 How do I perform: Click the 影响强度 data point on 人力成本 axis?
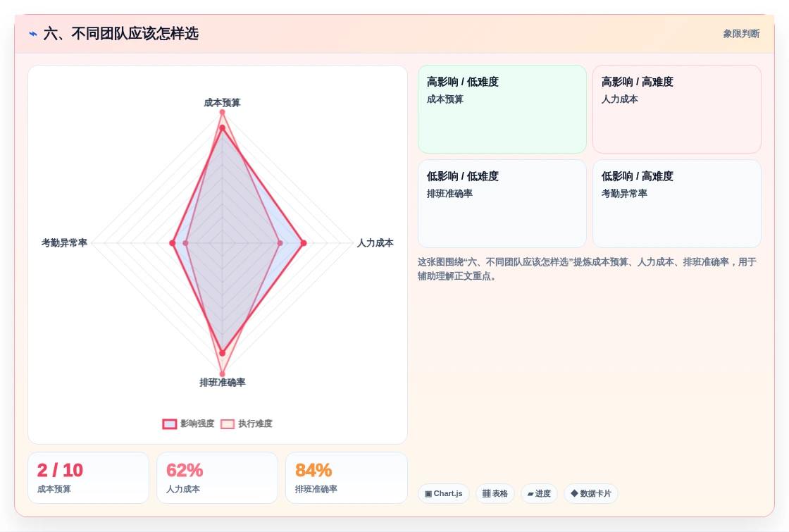[x=304, y=243]
